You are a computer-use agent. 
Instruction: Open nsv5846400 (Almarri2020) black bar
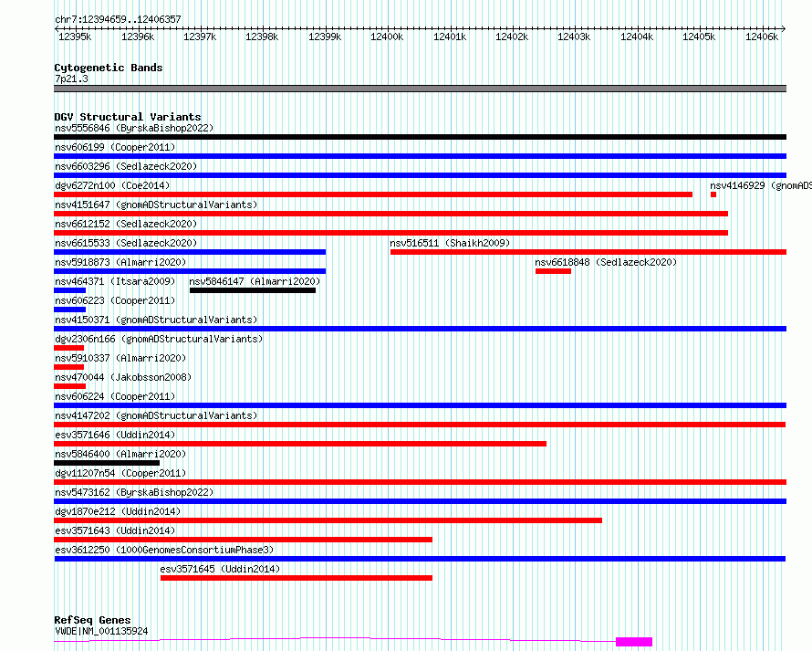107,463
